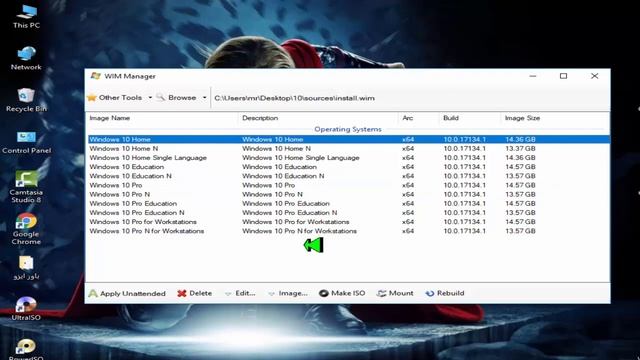Click the Make ISO button

pos(342,293)
